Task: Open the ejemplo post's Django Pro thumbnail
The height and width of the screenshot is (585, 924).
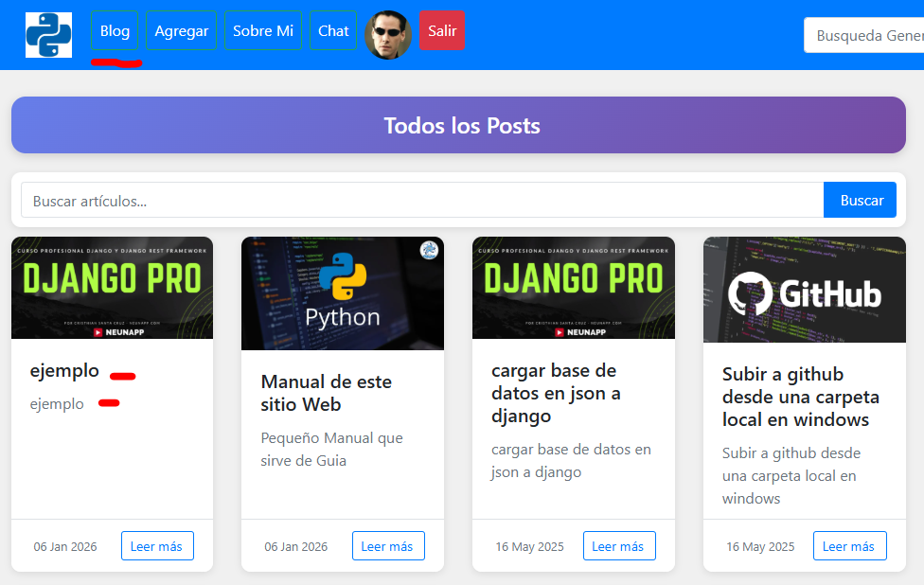Action: click(x=112, y=288)
